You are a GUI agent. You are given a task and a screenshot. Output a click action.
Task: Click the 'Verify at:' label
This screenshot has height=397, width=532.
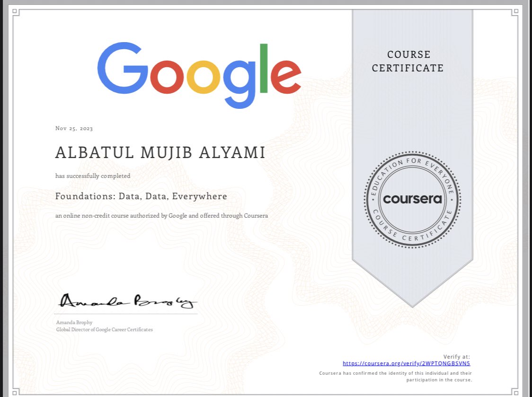[457, 357]
